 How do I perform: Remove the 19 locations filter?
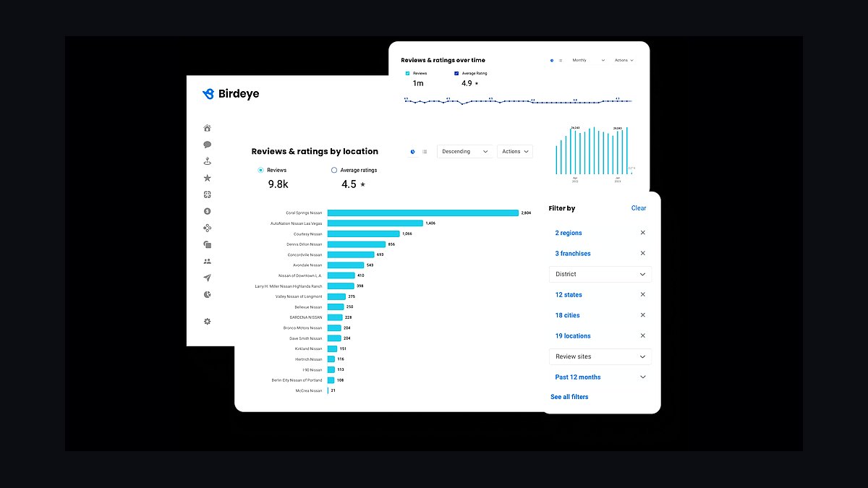tap(642, 335)
